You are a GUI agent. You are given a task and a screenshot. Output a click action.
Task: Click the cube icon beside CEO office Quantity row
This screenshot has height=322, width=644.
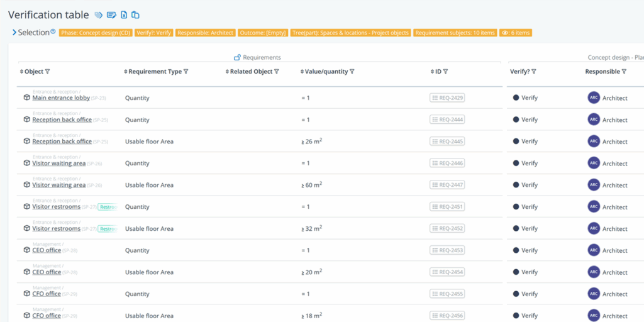coord(27,250)
